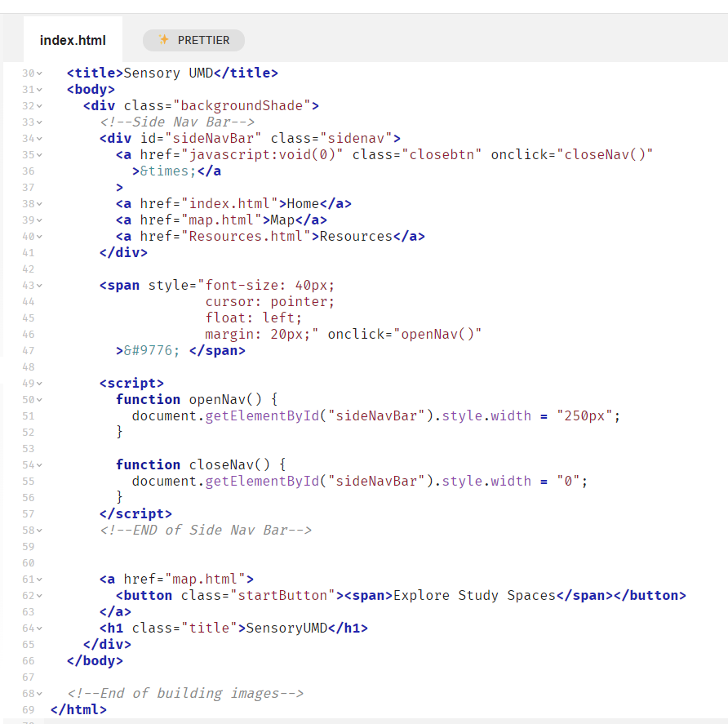This screenshot has height=724, width=728.
Task: Click the 'backgroundShade' class value
Action: click(242, 106)
